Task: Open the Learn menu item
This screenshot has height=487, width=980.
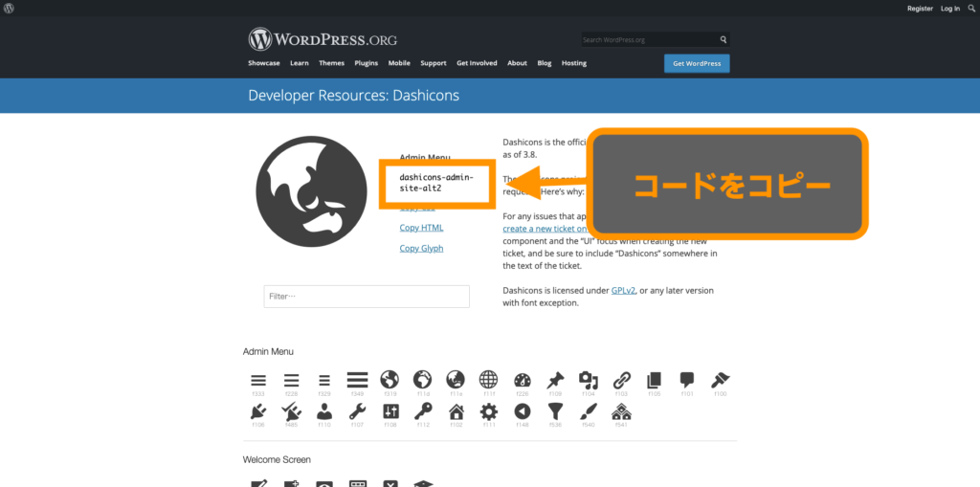Action: tap(300, 63)
